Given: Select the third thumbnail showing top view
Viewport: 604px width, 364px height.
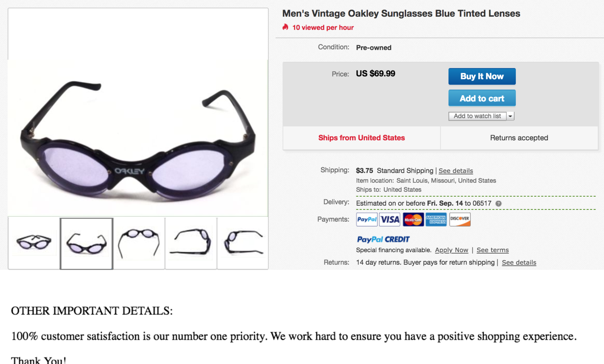Looking at the screenshot, I should click(x=139, y=243).
